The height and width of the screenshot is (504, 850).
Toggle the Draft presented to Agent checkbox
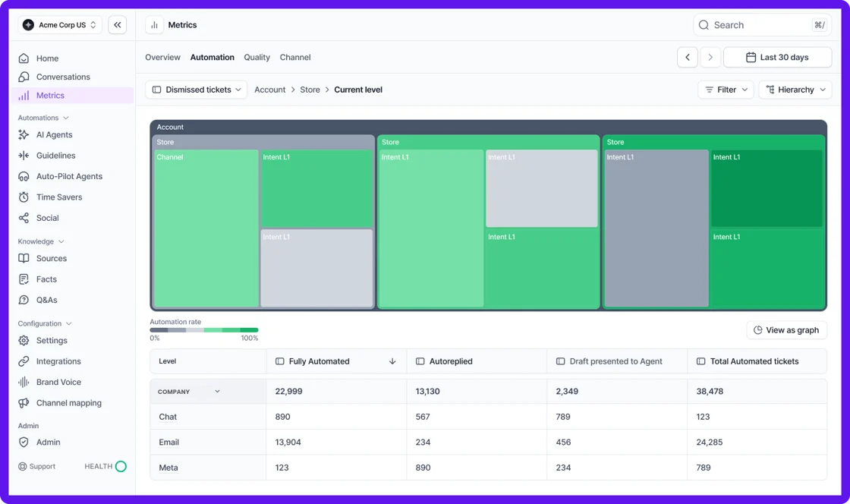559,361
